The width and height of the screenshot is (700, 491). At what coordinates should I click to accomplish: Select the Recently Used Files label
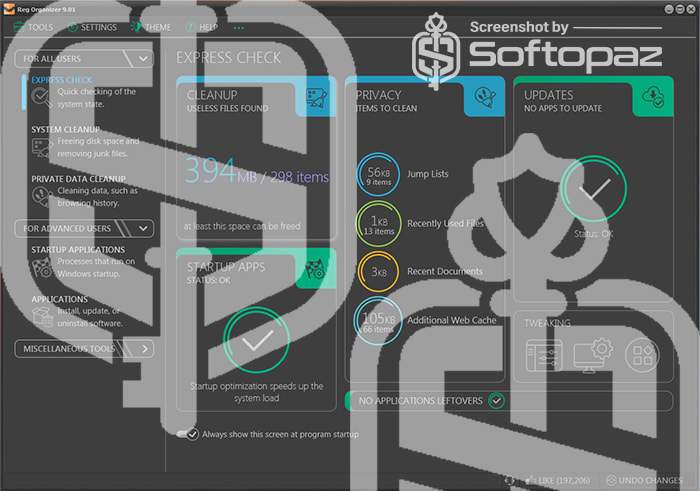click(446, 223)
